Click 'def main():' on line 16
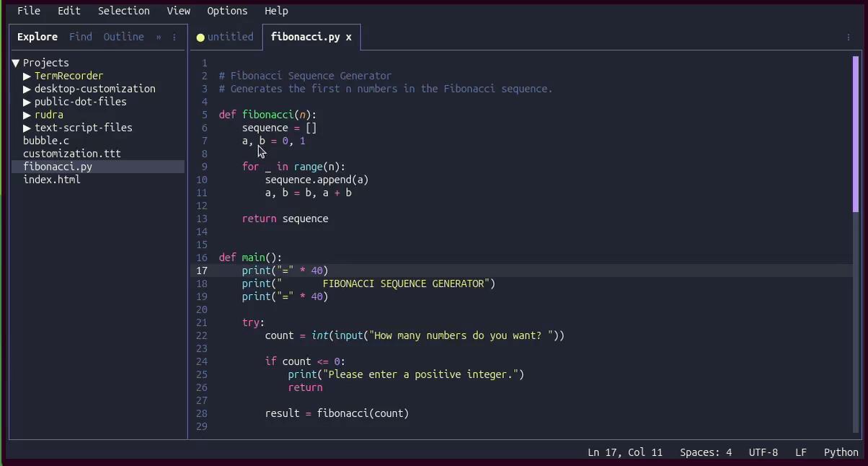The image size is (868, 466). (x=251, y=258)
